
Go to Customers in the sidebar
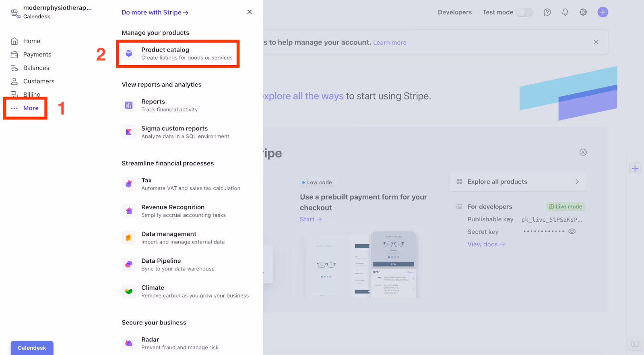(38, 81)
